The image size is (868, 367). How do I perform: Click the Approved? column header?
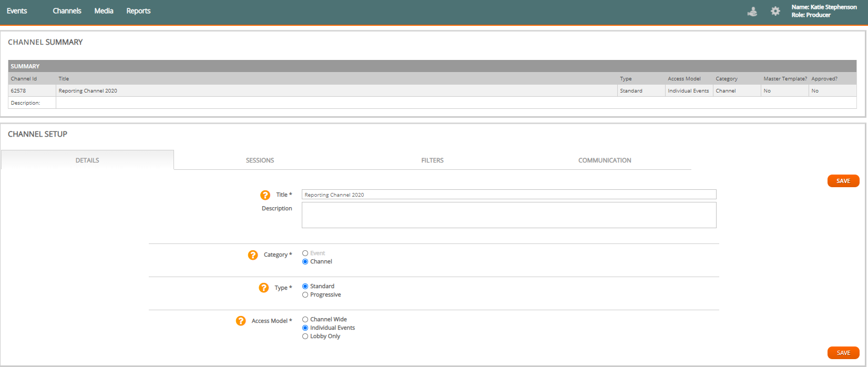tap(824, 79)
